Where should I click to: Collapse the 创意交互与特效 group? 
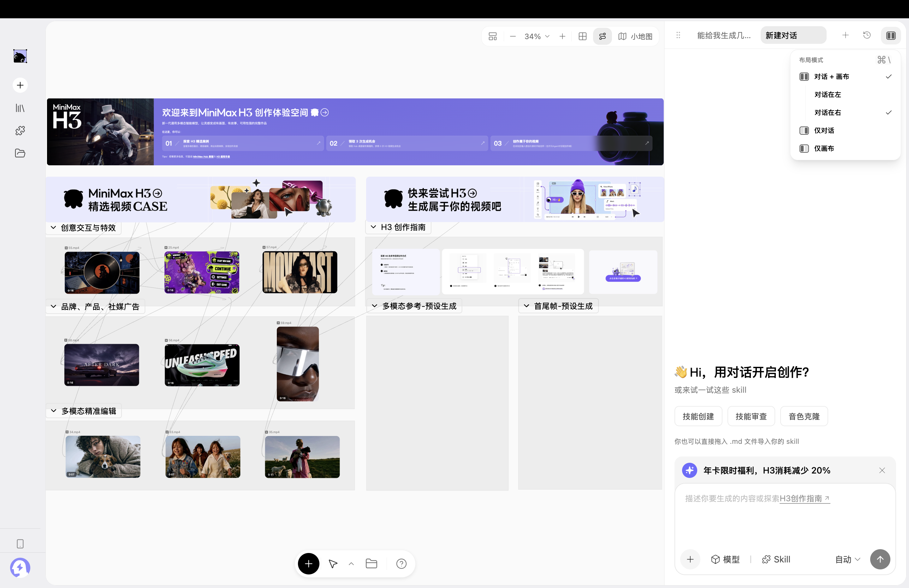pyautogui.click(x=53, y=227)
